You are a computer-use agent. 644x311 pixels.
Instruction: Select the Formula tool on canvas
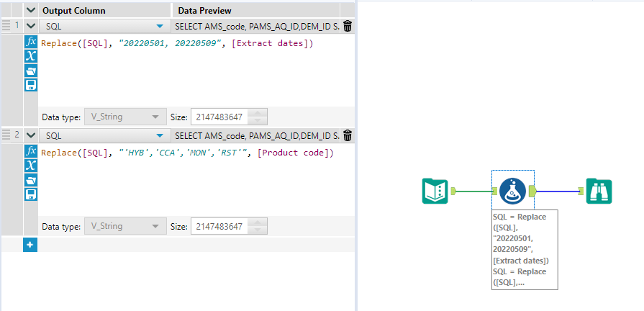(512, 191)
